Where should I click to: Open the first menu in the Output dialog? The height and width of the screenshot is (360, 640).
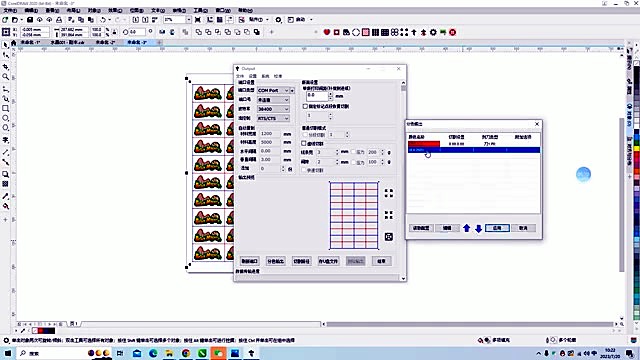point(240,76)
